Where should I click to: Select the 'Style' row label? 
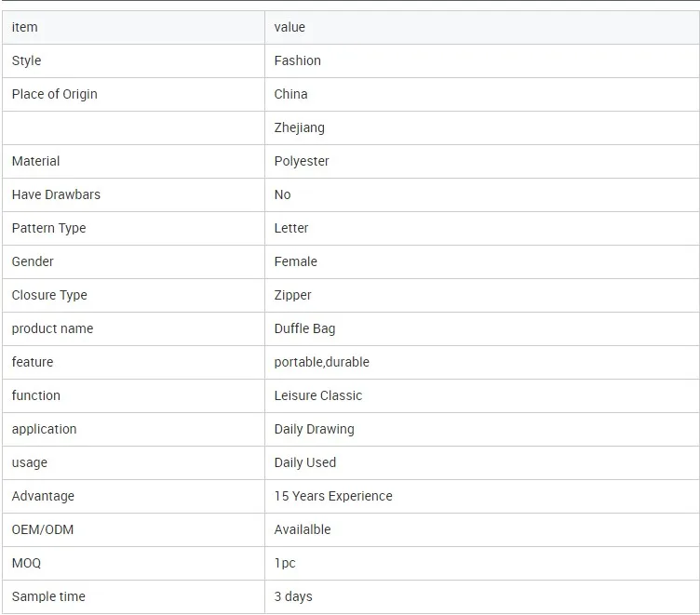click(27, 60)
